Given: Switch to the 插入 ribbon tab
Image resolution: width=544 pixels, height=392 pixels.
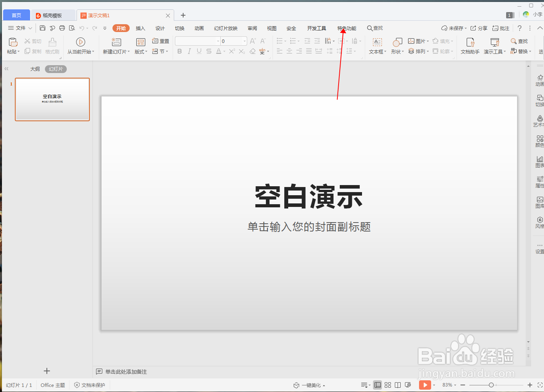Looking at the screenshot, I should click(141, 28).
